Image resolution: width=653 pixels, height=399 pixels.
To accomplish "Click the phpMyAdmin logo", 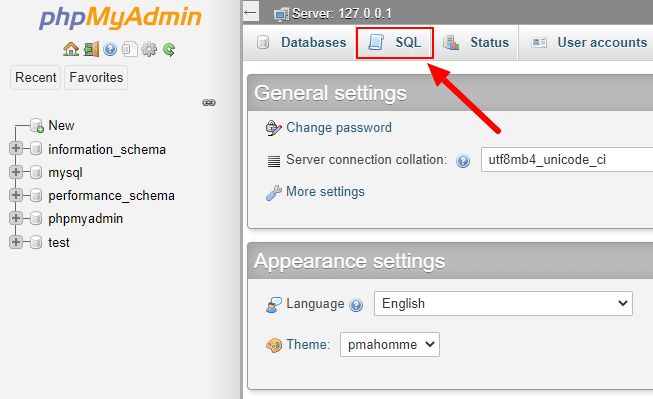I will point(120,18).
